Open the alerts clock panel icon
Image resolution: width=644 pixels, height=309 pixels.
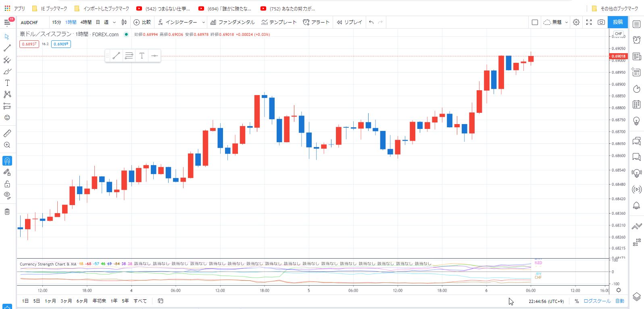tap(636, 40)
